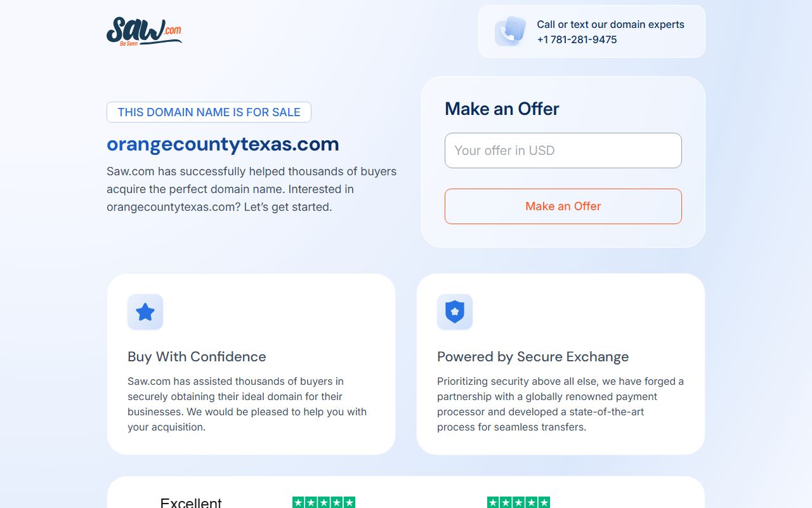Select the orangecountytexas.com heading

[223, 144]
